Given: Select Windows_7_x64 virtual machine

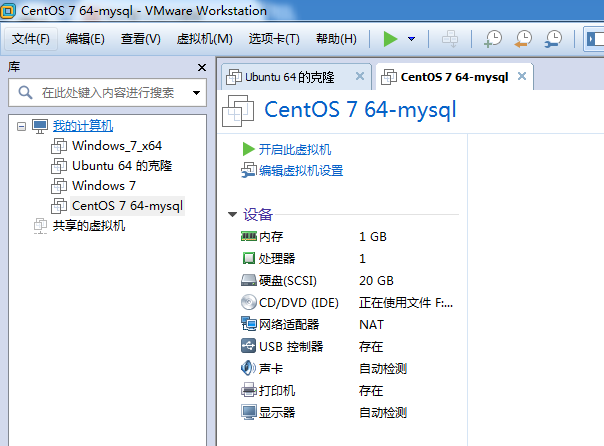Looking at the screenshot, I should (x=117, y=146).
